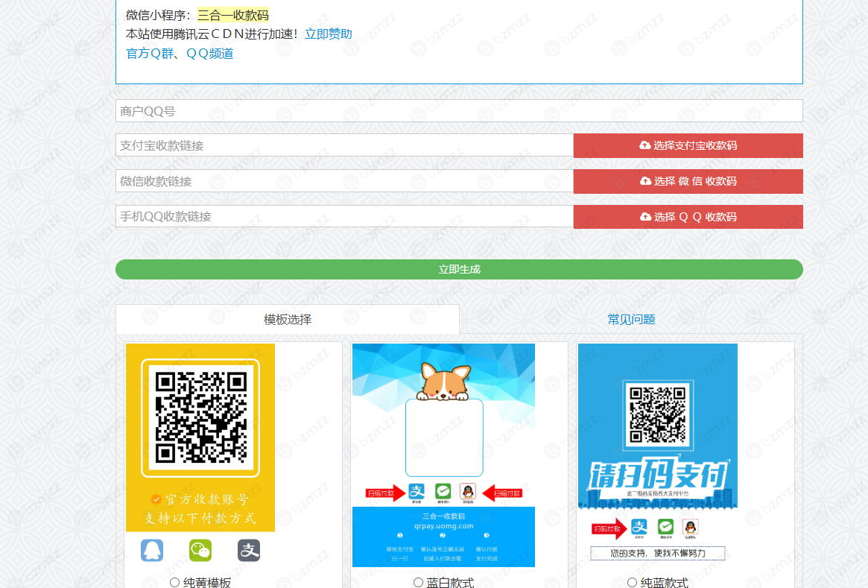Click the 您的支持，使我不懈努力 text

pyautogui.click(x=658, y=553)
